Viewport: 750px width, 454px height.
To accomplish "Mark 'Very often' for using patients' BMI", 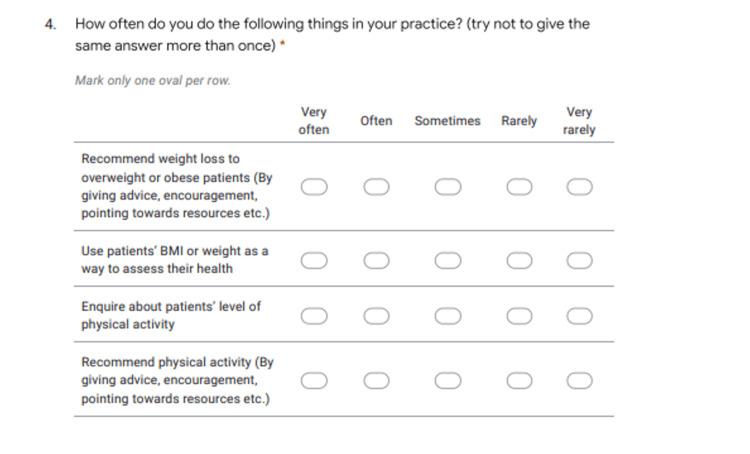I will coord(314,261).
